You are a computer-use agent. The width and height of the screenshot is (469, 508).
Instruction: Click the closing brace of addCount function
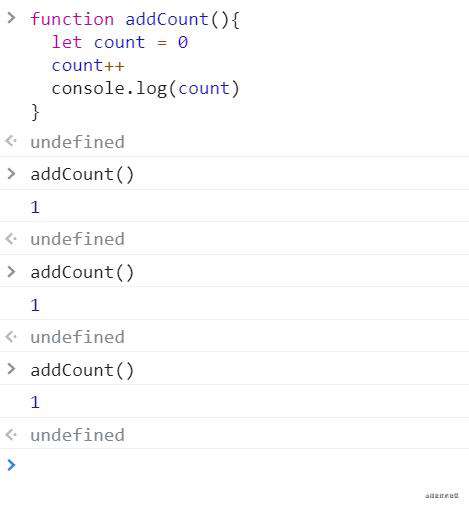[35, 112]
